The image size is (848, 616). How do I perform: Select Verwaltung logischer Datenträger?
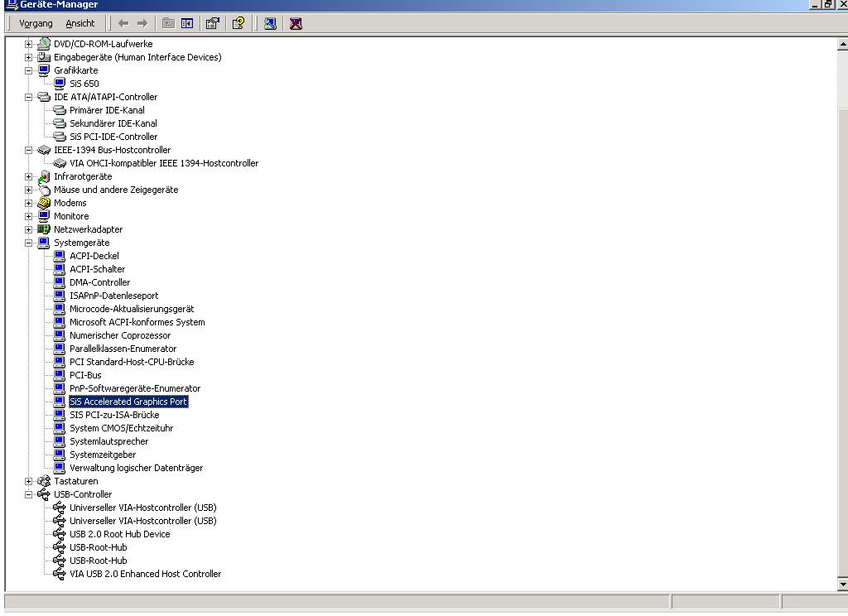pos(137,468)
